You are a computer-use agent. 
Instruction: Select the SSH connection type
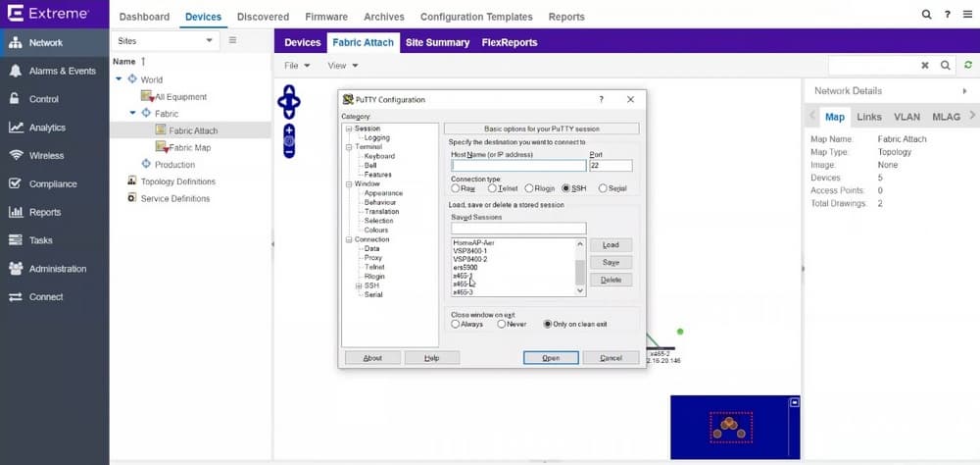tap(566, 188)
